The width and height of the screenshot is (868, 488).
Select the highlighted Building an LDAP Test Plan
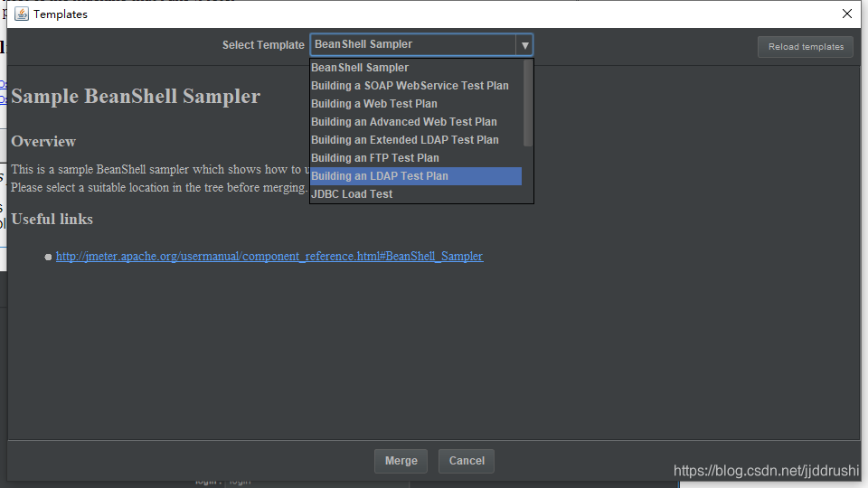coord(416,176)
